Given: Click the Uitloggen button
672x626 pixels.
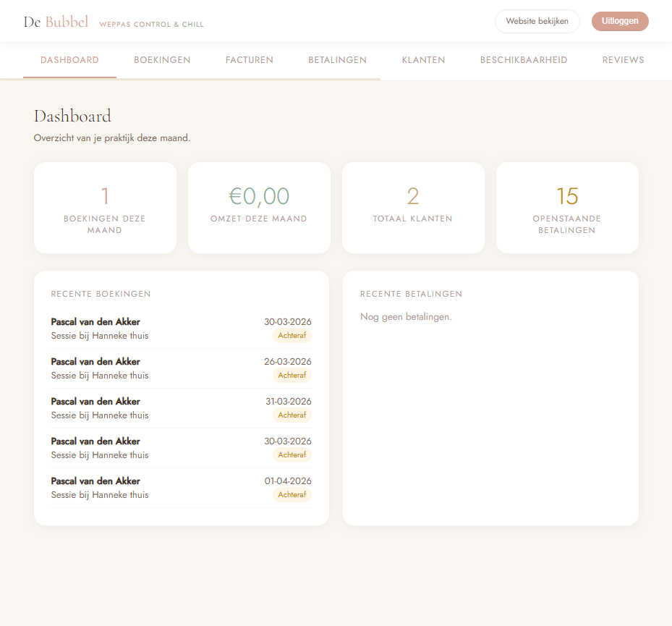Looking at the screenshot, I should pos(620,21).
